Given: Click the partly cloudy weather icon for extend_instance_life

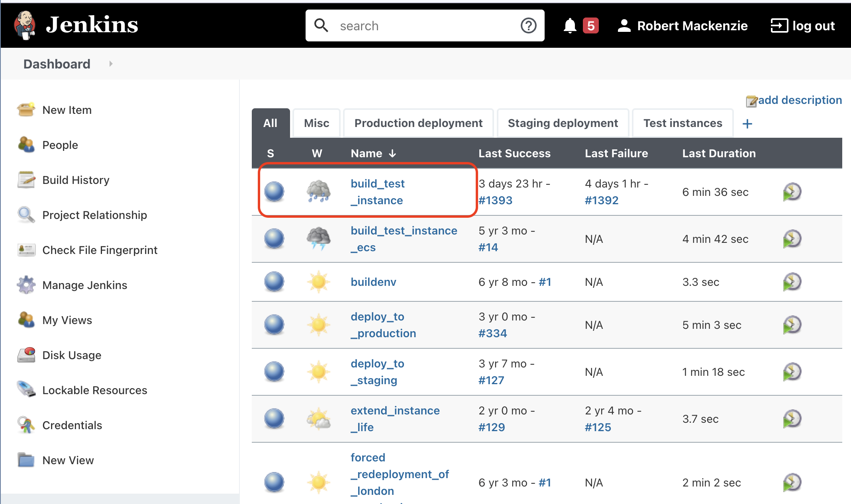Looking at the screenshot, I should coord(318,419).
